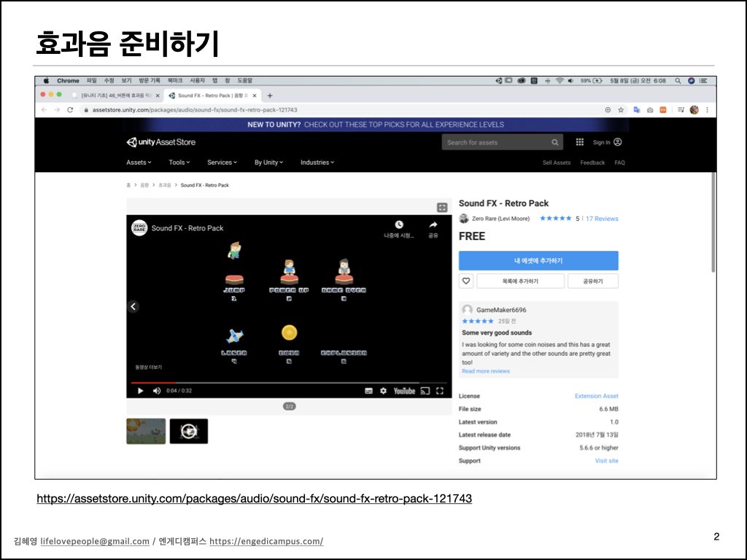This screenshot has height=560, width=747.
Task: Click the 목록에 추가하기 button
Action: click(x=520, y=281)
